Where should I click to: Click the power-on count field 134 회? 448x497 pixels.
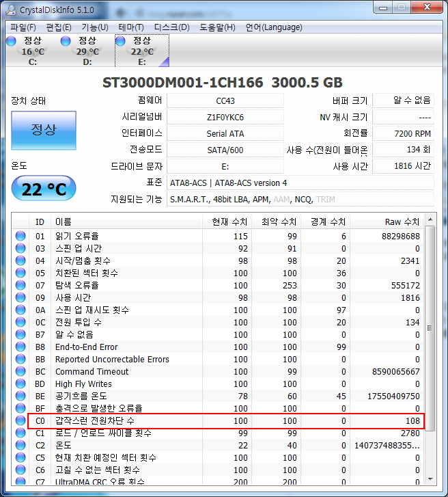pyautogui.click(x=403, y=150)
